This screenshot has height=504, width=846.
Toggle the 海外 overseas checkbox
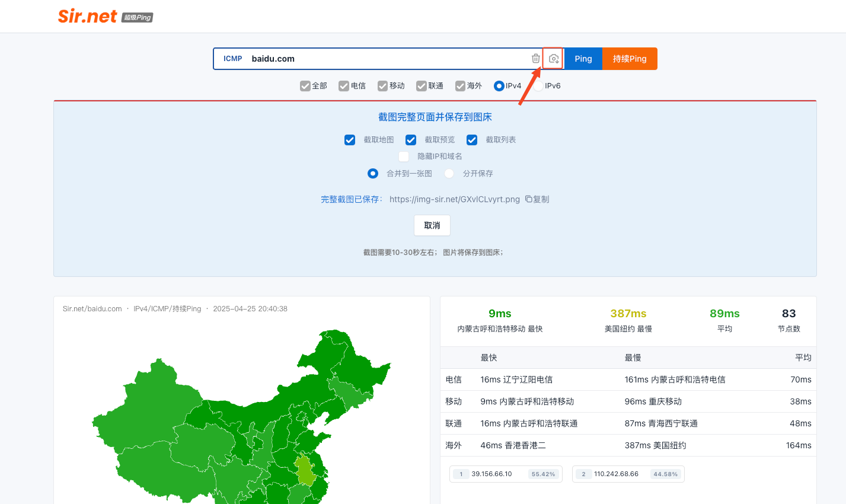pyautogui.click(x=460, y=86)
